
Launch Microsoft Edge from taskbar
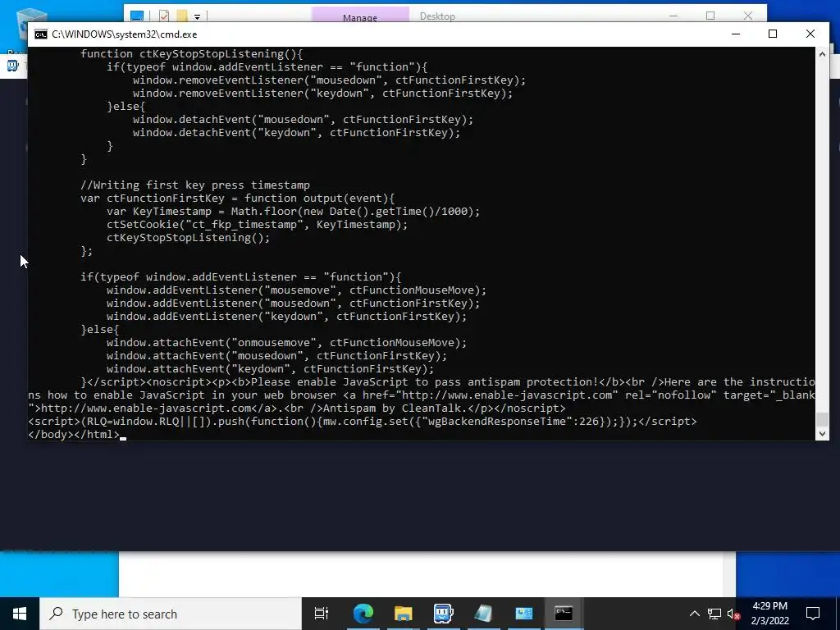click(x=363, y=614)
